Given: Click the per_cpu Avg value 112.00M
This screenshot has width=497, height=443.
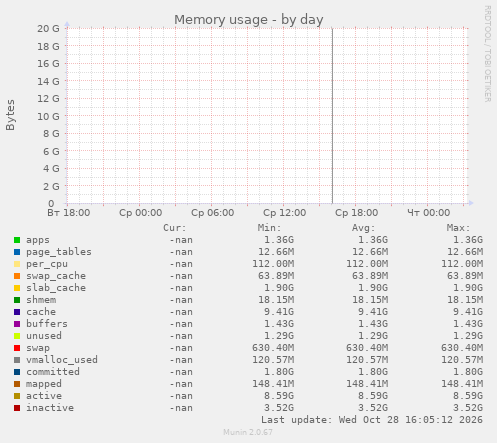Looking at the screenshot, I should pyautogui.click(x=367, y=264).
